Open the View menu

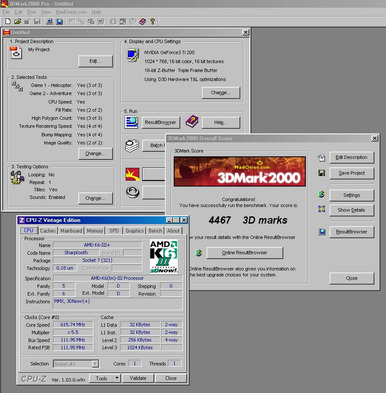pos(46,12)
